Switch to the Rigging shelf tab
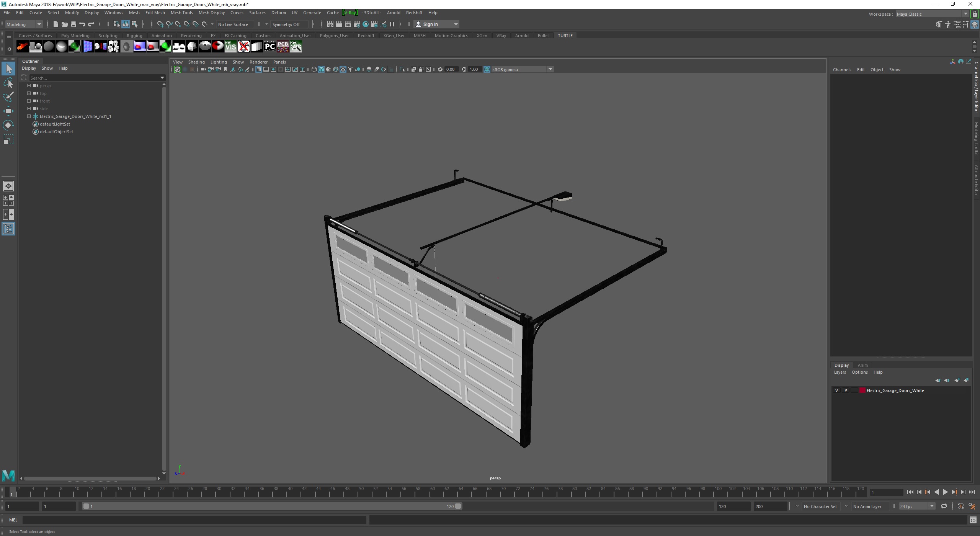The image size is (980, 536). click(x=134, y=36)
